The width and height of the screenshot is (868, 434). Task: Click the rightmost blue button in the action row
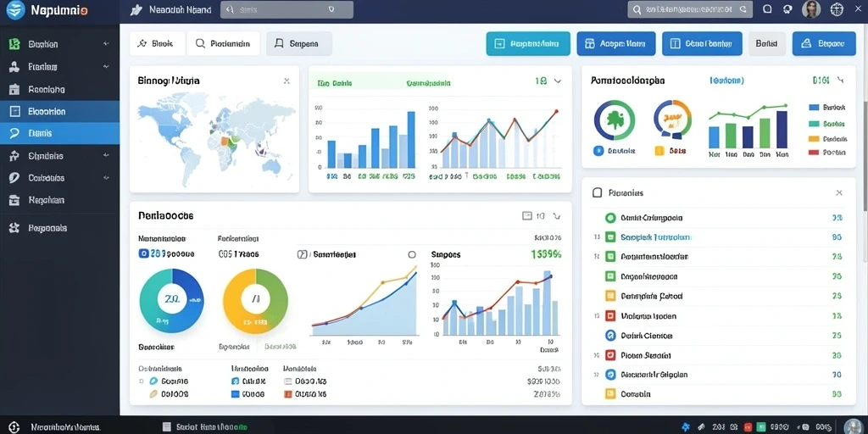[824, 43]
